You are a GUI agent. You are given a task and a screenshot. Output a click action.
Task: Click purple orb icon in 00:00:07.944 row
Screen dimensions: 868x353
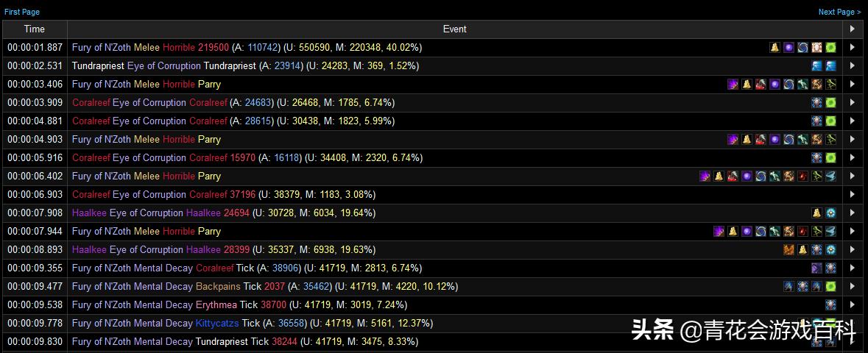[747, 231]
